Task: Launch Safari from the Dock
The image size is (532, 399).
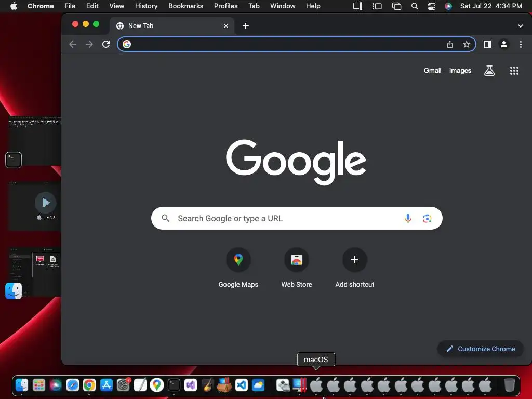Action: point(72,385)
